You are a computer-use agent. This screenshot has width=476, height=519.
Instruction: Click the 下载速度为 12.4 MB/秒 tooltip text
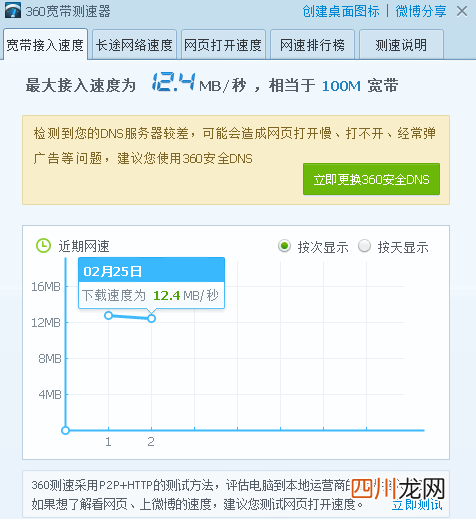click(x=150, y=295)
